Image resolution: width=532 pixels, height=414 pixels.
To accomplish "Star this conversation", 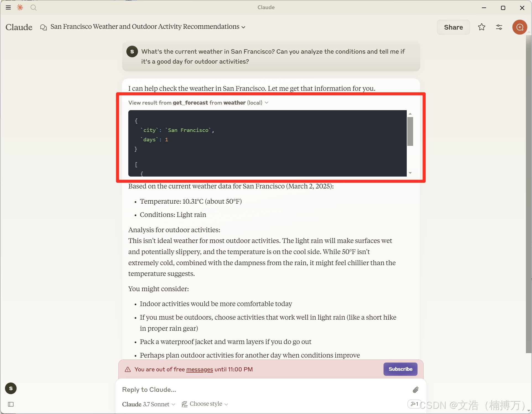I will [x=481, y=27].
